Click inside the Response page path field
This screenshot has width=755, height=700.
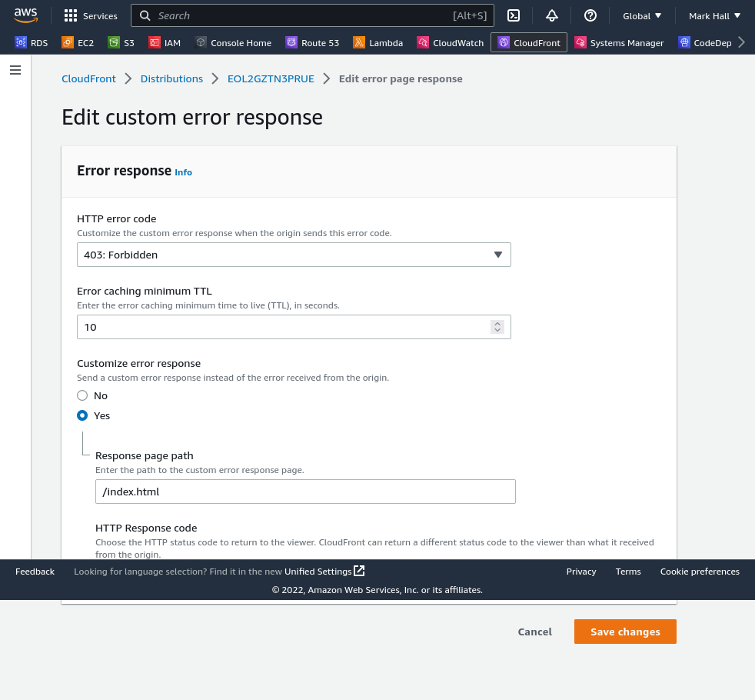click(305, 492)
